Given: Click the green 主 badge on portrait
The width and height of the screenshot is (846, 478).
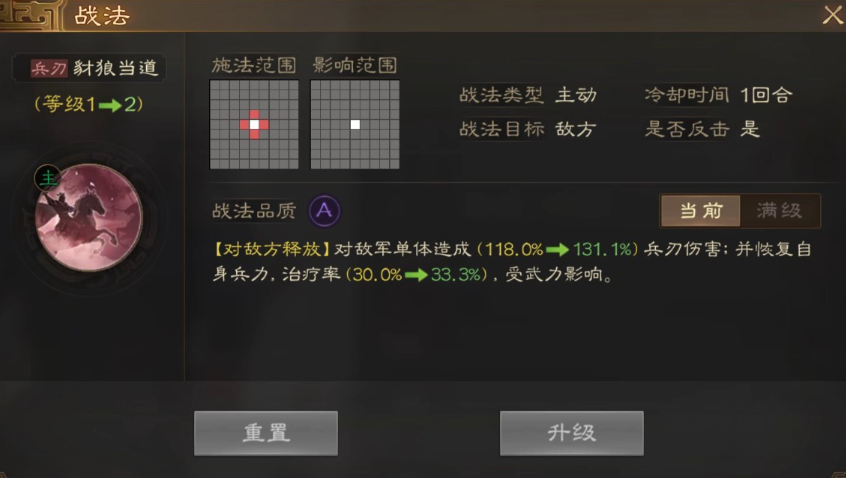Looking at the screenshot, I should pyautogui.click(x=48, y=179).
